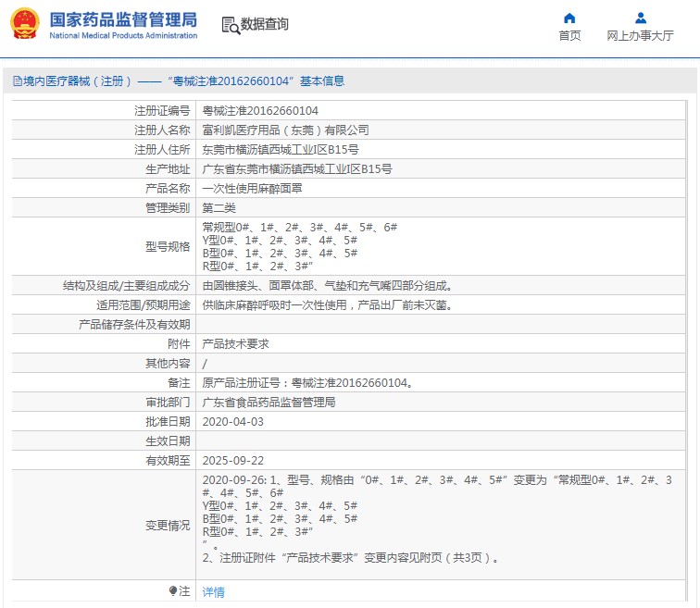Click the NMPA national emblem logo
Image resolution: width=700 pixels, height=608 pixels.
[25, 25]
